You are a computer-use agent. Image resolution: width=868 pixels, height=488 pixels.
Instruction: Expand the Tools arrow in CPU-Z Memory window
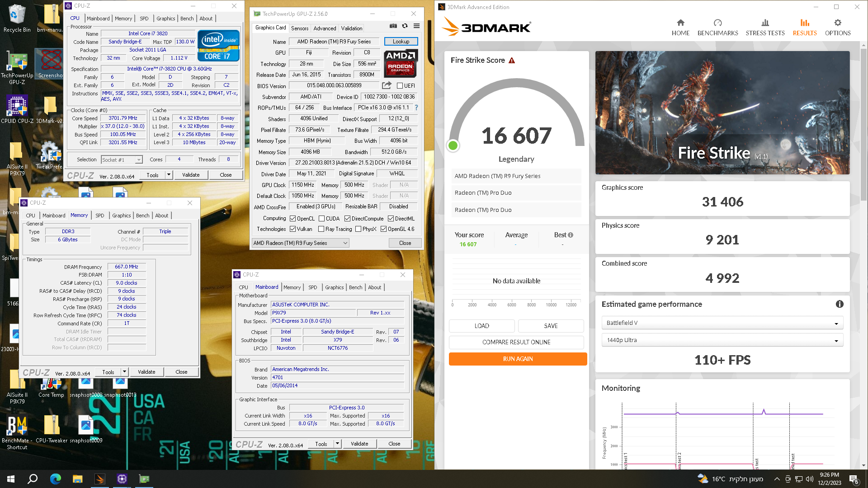point(124,372)
